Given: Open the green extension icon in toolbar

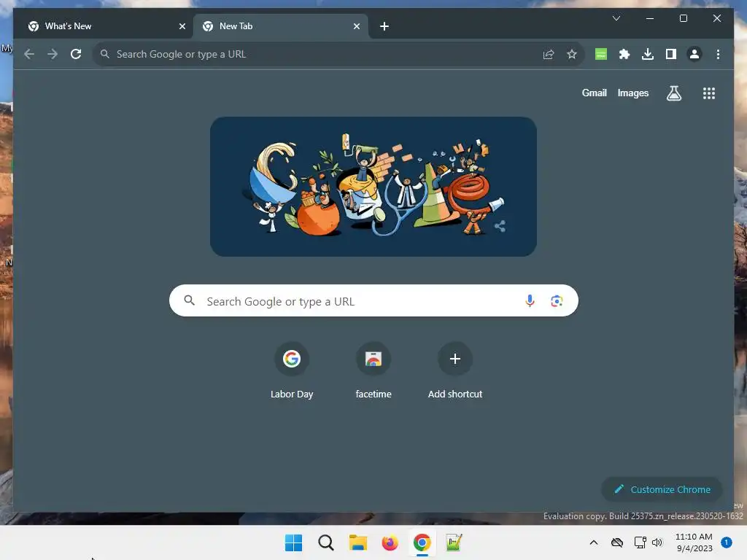Looking at the screenshot, I should coord(601,54).
